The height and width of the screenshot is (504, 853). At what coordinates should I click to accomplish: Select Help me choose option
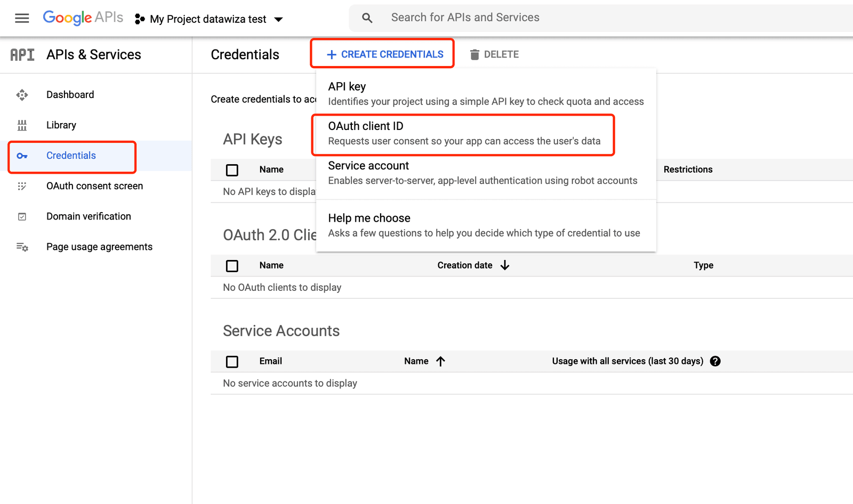pos(486,225)
